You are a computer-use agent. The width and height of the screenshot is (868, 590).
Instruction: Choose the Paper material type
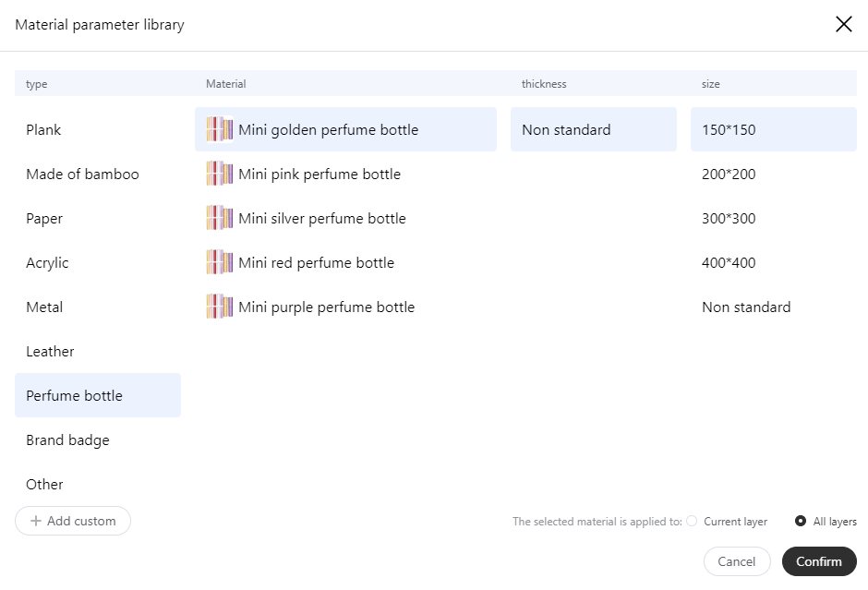(98, 218)
